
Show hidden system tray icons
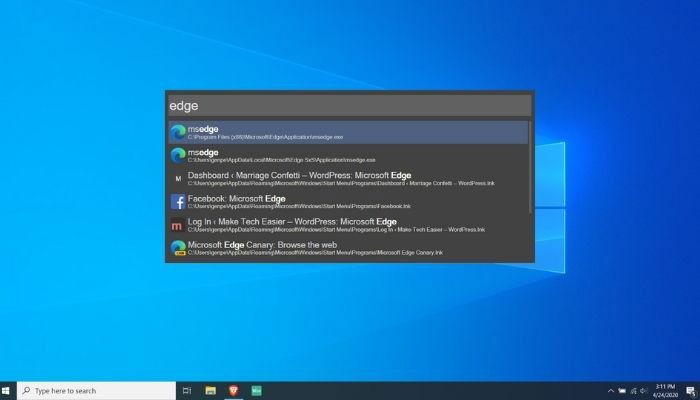pos(611,391)
